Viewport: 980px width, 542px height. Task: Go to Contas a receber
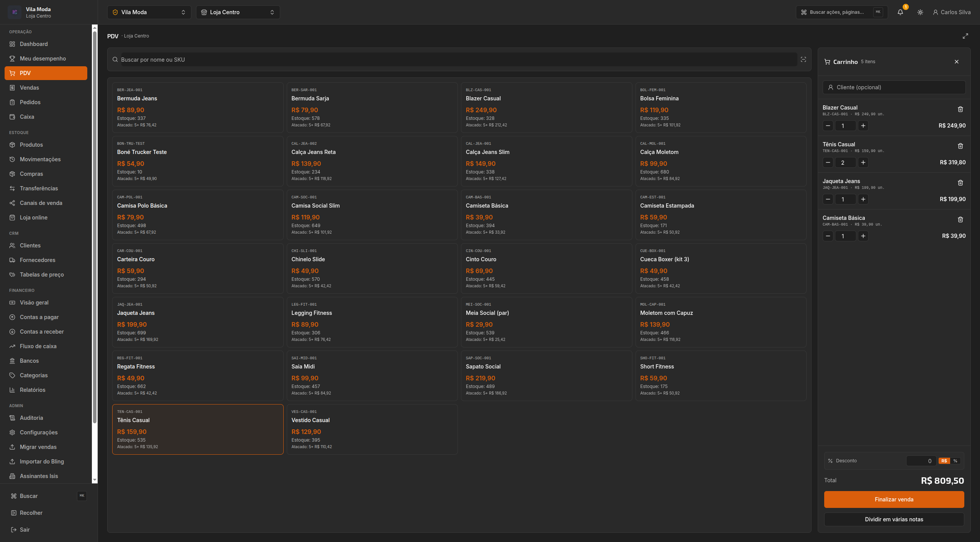(x=46, y=332)
